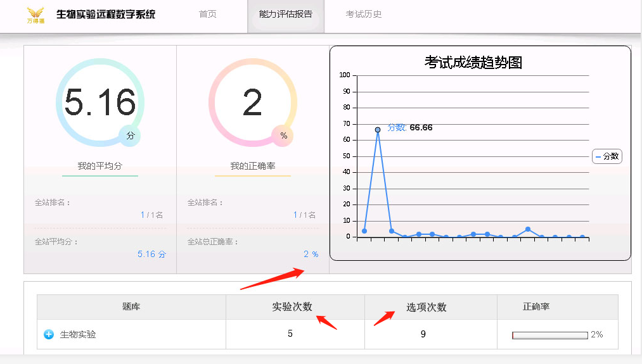This screenshot has height=364, width=642.
Task: Click the 2% accuracy progress bar
Action: coord(550,336)
